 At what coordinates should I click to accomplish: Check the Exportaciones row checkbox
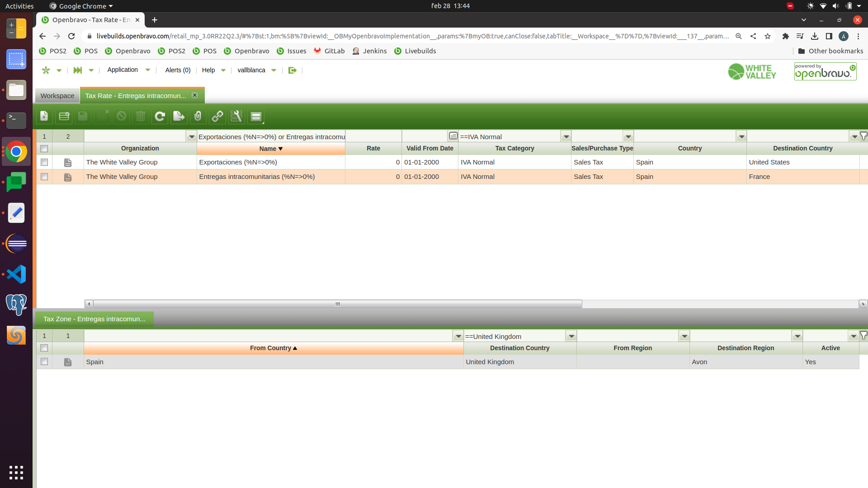click(44, 162)
